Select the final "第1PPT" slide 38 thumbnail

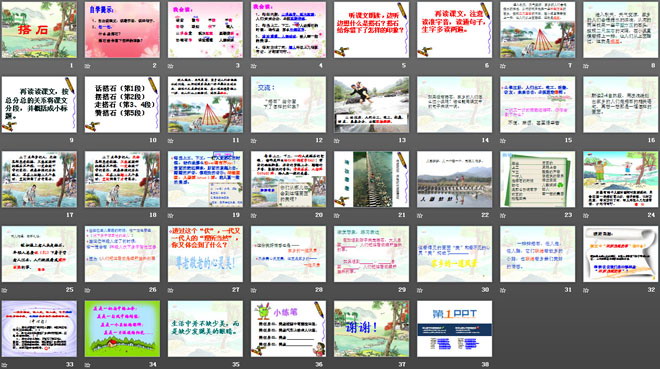click(x=454, y=329)
